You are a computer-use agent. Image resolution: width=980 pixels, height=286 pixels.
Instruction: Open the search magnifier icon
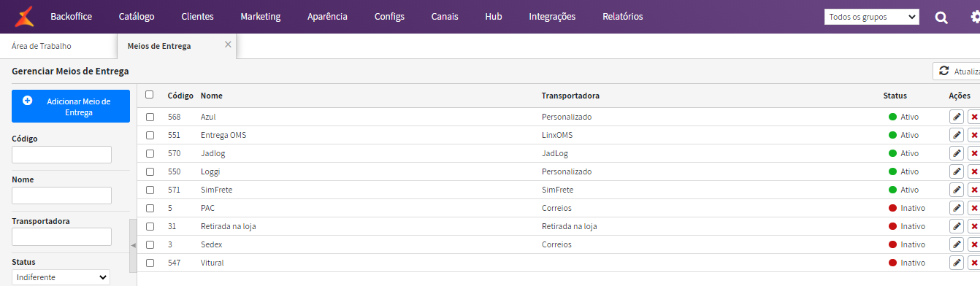click(x=941, y=17)
